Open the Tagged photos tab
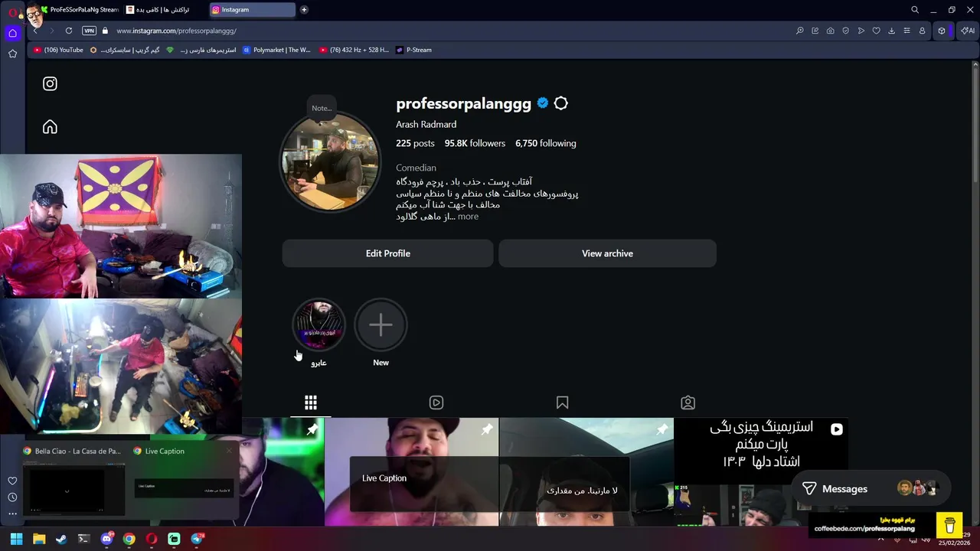 coord(688,403)
